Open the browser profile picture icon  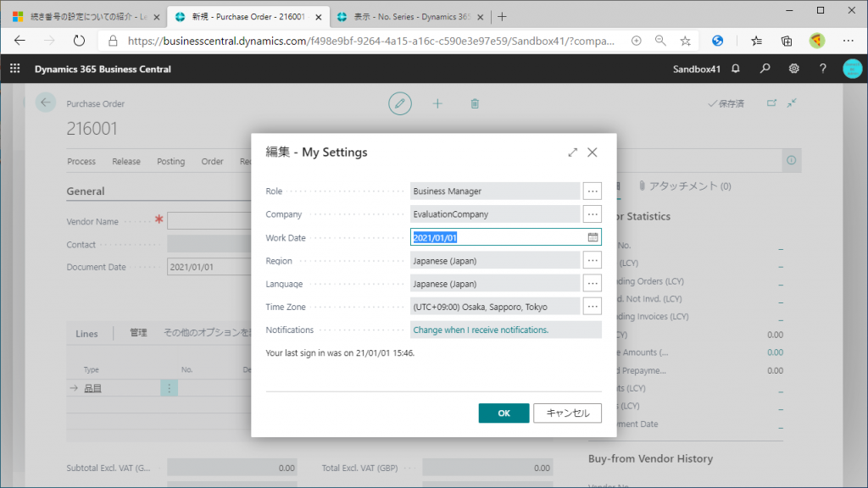pos(817,41)
